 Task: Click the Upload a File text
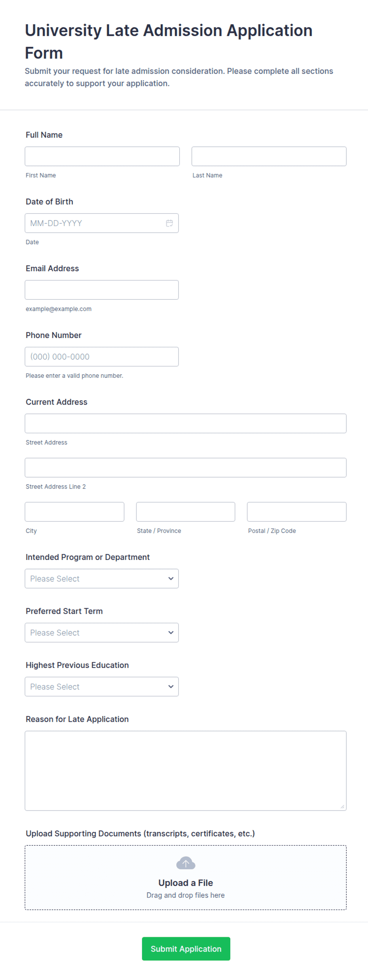point(186,883)
